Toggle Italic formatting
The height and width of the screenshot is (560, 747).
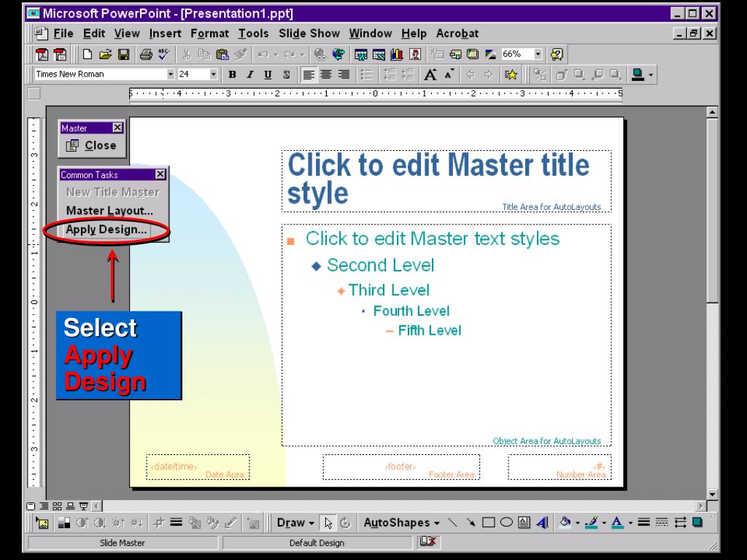(x=250, y=74)
